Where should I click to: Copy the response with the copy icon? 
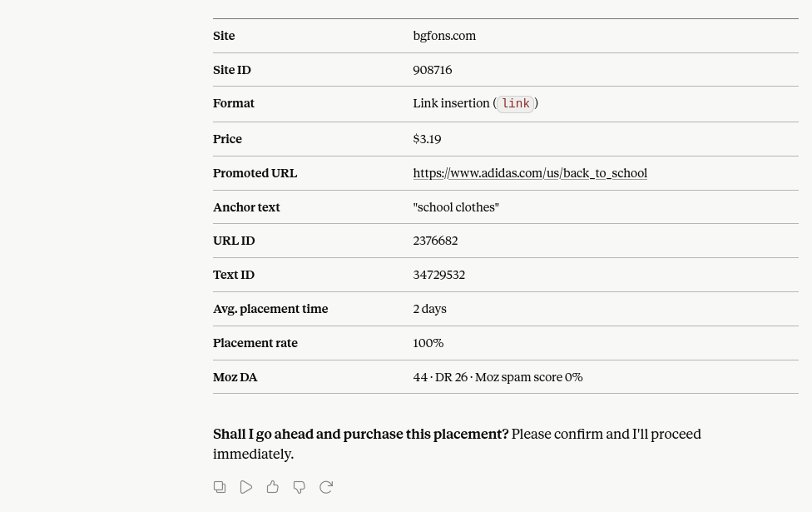tap(220, 487)
